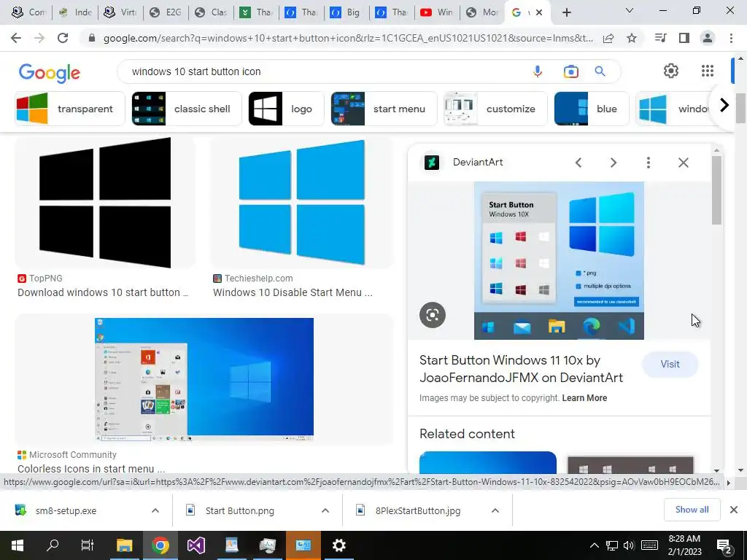
Task: Click the page vertical scrollbar thumb
Action: click(x=740, y=109)
